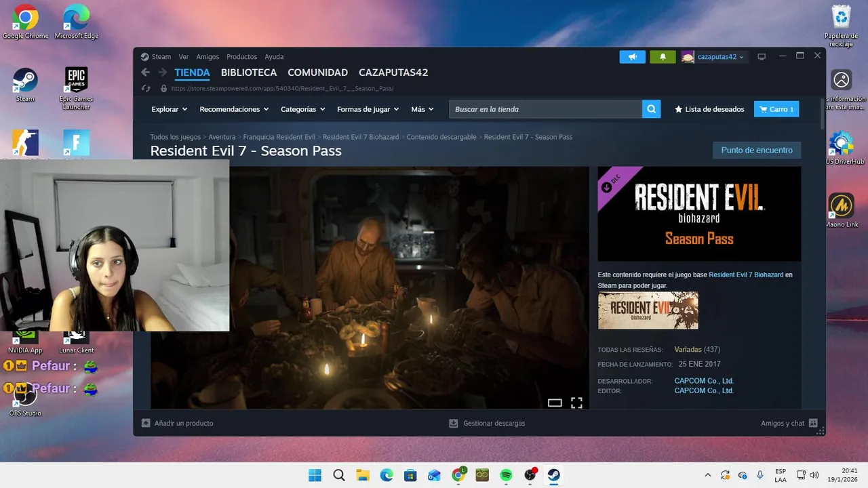
Task: Open OBS Studio from the taskbar
Action: pyautogui.click(x=530, y=475)
